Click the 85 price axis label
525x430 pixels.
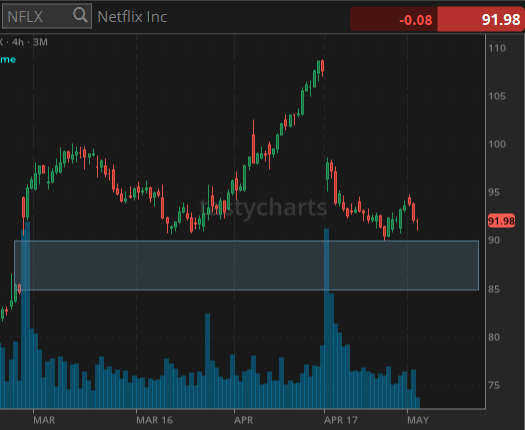point(494,289)
